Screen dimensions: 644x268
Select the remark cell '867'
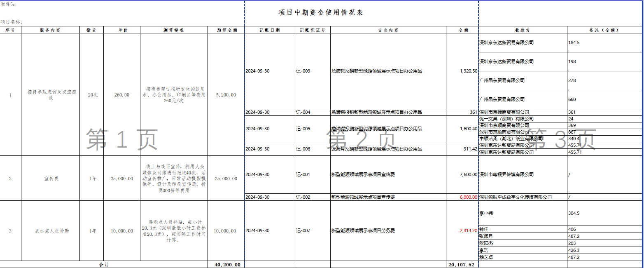604,132
